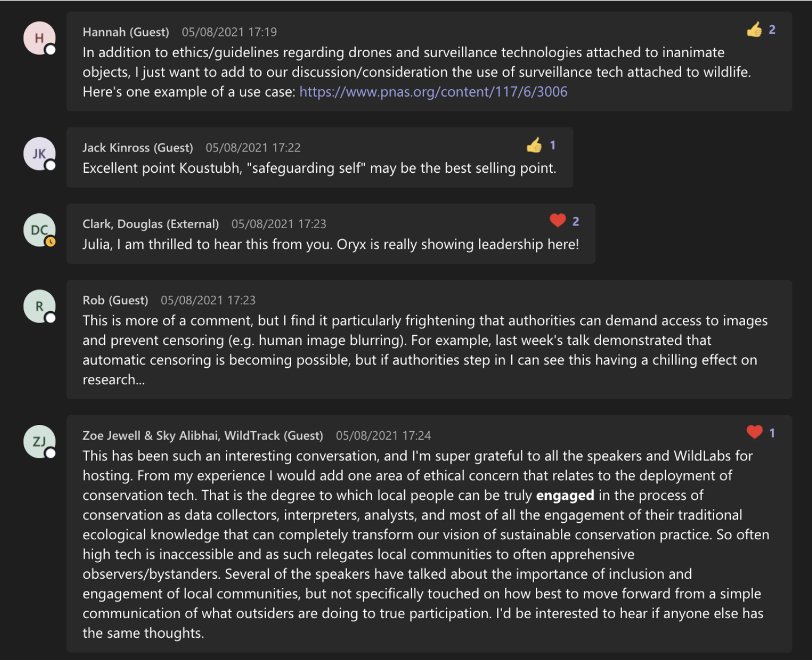Click Douglas Clark's DC avatar
Image resolution: width=812 pixels, height=660 pixels.
tap(39, 230)
